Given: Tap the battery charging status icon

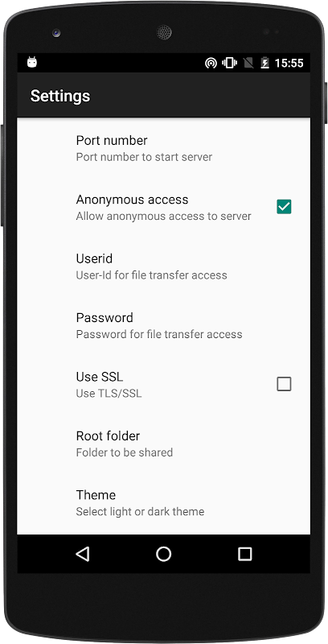Looking at the screenshot, I should click(264, 63).
